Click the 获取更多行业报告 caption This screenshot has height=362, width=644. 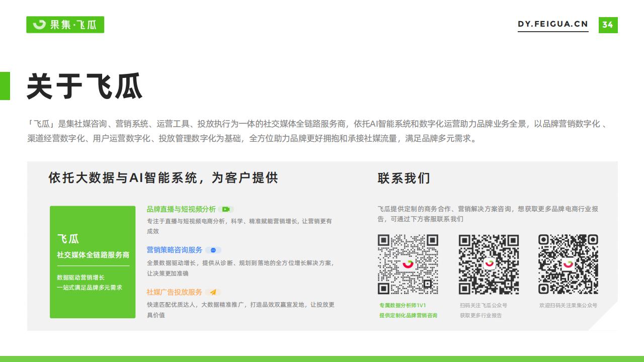(x=480, y=315)
